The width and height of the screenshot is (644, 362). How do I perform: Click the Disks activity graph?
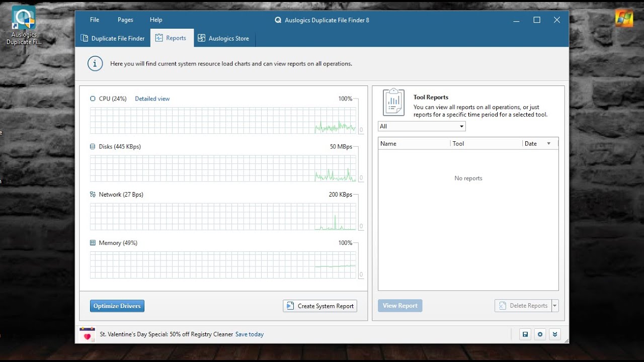(223, 168)
